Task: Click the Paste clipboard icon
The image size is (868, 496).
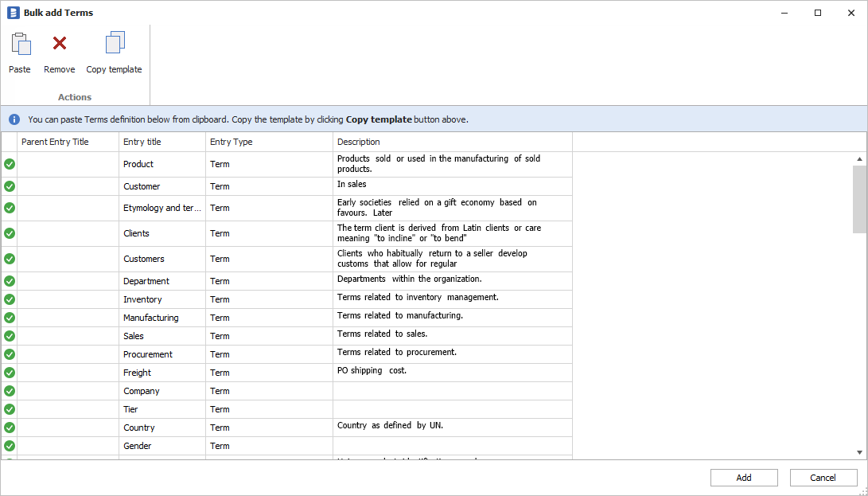Action: point(20,44)
